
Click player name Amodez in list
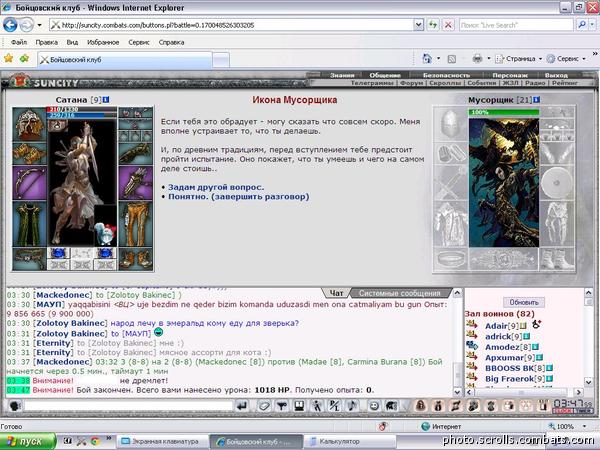pos(502,347)
